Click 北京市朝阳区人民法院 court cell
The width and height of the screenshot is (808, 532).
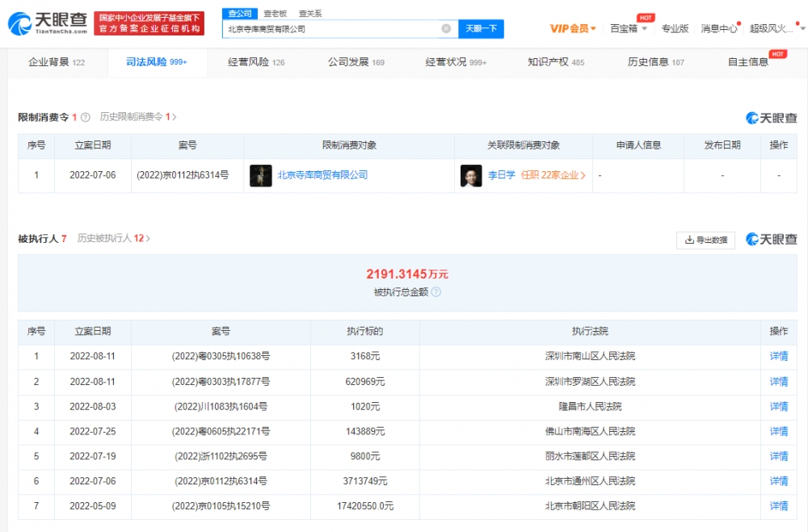point(590,506)
